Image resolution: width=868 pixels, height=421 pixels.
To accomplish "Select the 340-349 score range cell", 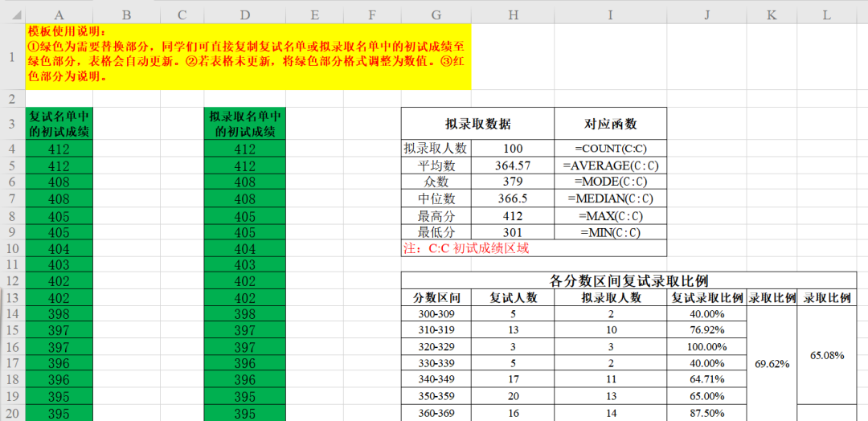I will (x=436, y=380).
